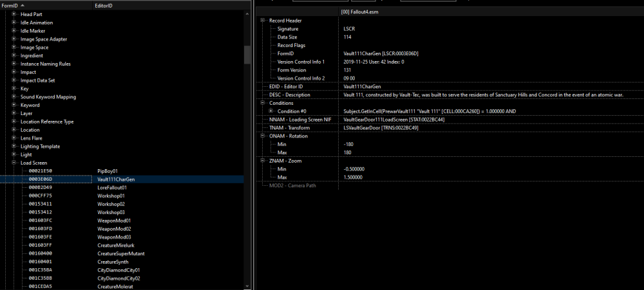This screenshot has height=290, width=644.
Task: Expand the Lens Flare category
Action: tap(14, 138)
